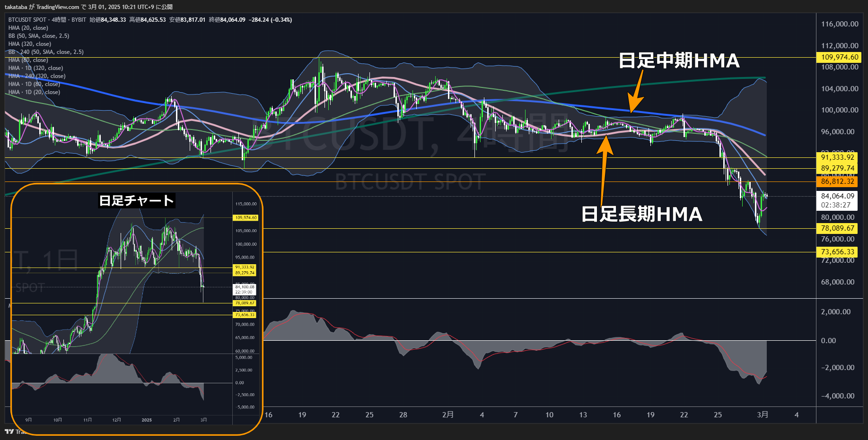Click the 2,000.00 oscillator axis tick
Image resolution: width=868 pixels, height=440 pixels.
pyautogui.click(x=835, y=312)
